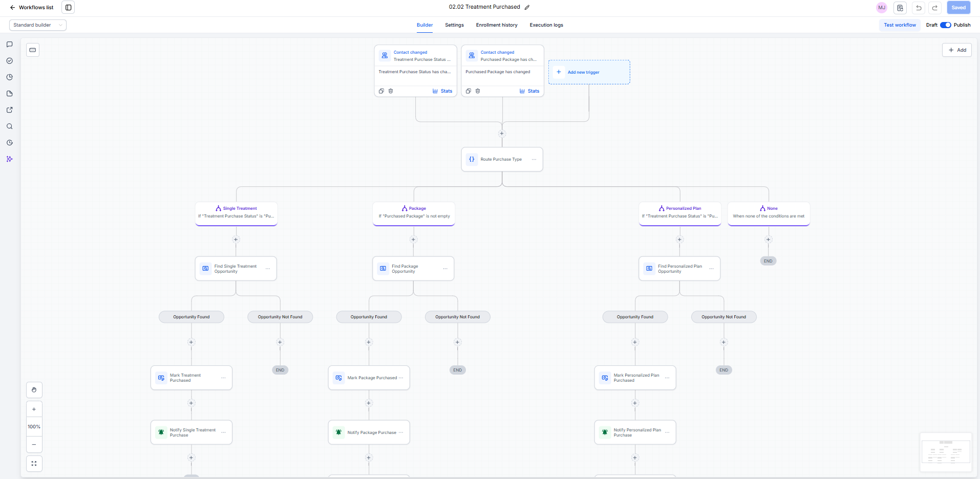The height and width of the screenshot is (479, 980).
Task: Click the Add button on canvas
Action: (x=956, y=50)
